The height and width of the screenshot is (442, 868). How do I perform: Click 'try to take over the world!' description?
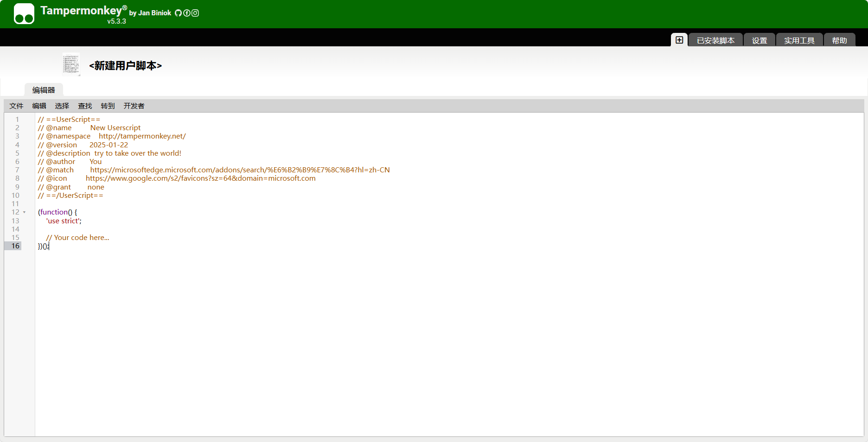138,153
